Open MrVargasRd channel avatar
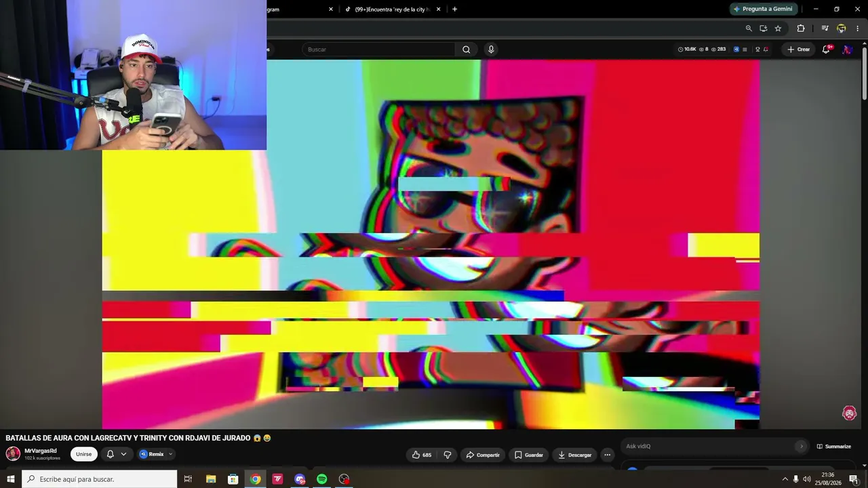The height and width of the screenshot is (488, 868). click(x=13, y=453)
